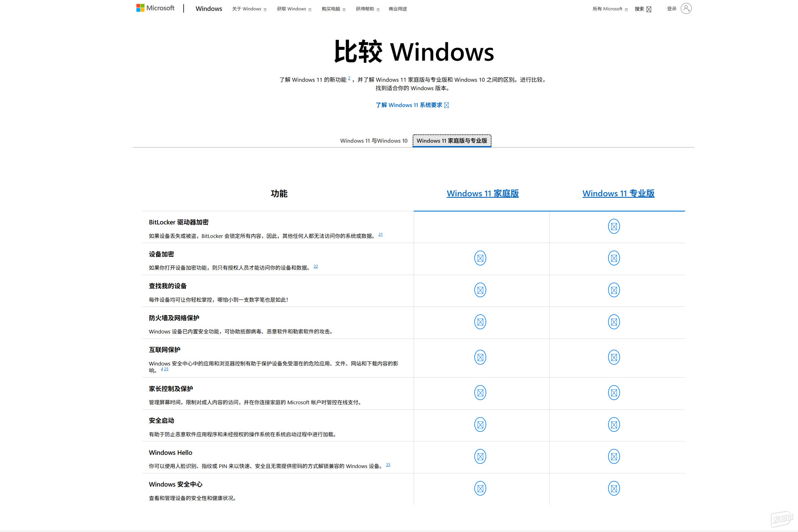798x532 pixels.
Task: Expand the 关于 Windows dropdown menu
Action: [x=249, y=9]
